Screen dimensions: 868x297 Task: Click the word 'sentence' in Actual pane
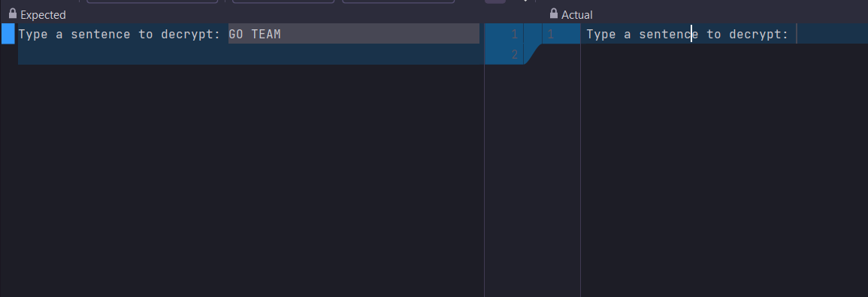(x=668, y=35)
